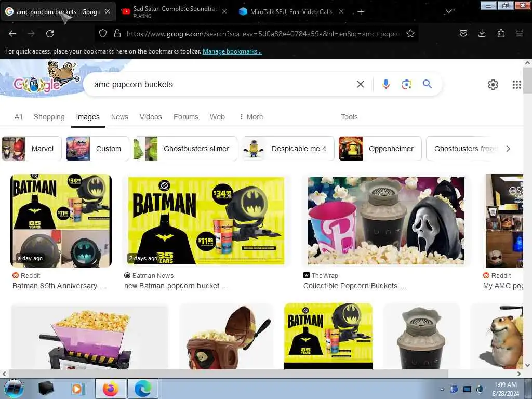The image size is (532, 399).
Task: Open a new browser tab
Action: (x=361, y=12)
